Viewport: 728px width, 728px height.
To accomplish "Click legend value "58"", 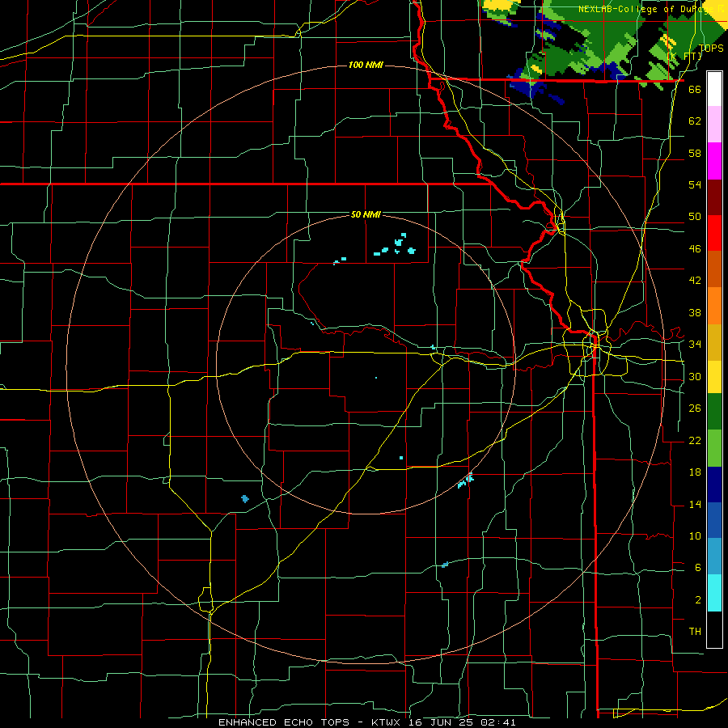I will 695,153.
